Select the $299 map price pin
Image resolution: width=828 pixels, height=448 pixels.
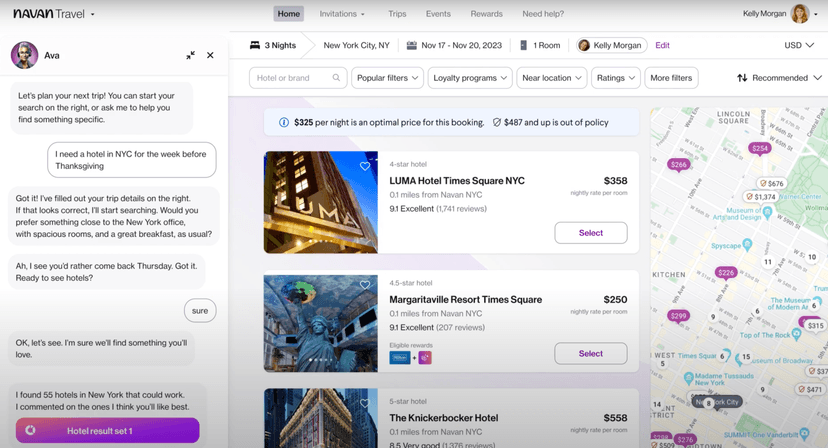pyautogui.click(x=678, y=316)
